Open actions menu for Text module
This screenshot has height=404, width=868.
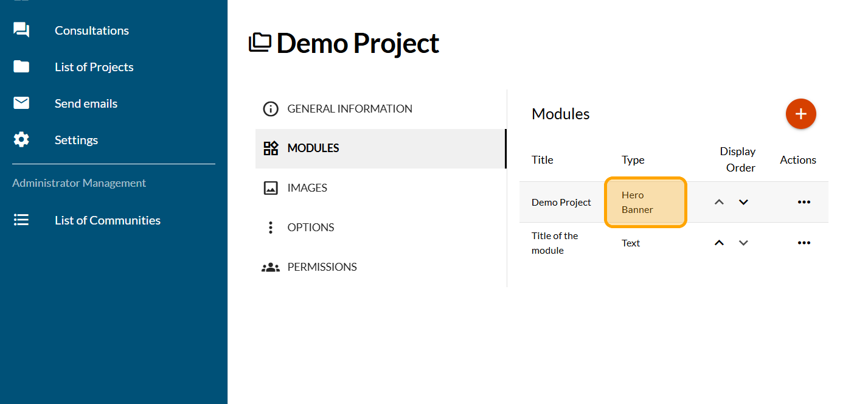coord(804,243)
